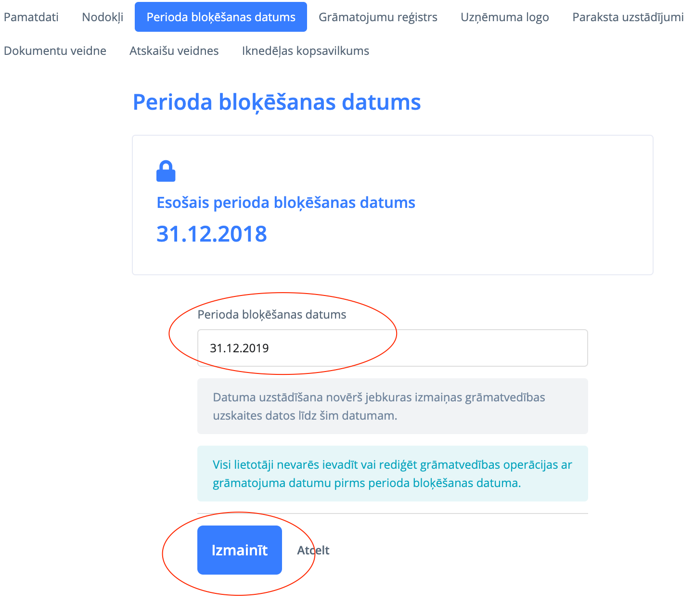Click the blue lock icon
This screenshot has height=616, width=694.
point(166,171)
